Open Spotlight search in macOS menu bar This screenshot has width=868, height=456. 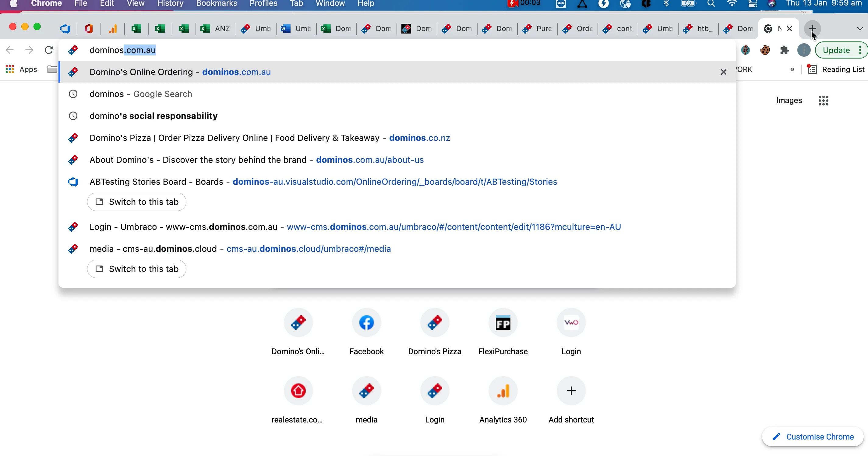(711, 4)
